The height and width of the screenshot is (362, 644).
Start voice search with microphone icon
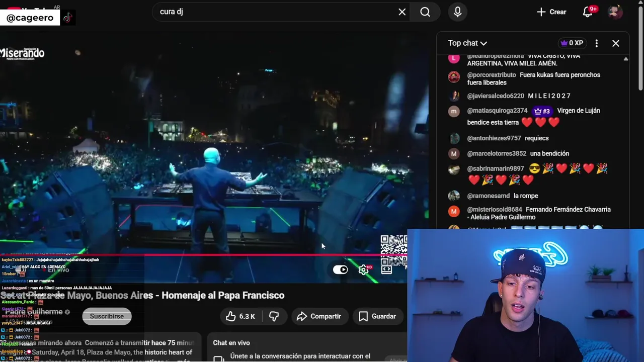(x=457, y=12)
